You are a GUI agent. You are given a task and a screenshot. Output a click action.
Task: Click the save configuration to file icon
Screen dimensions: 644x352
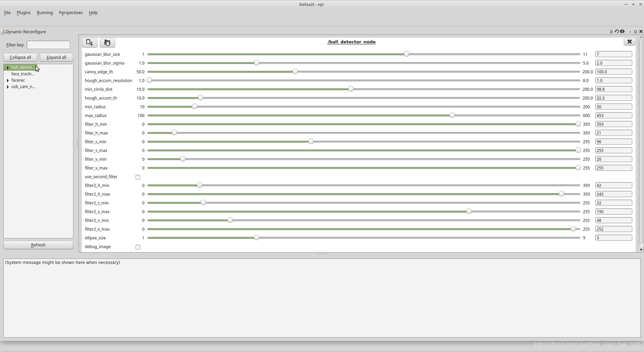(x=89, y=42)
